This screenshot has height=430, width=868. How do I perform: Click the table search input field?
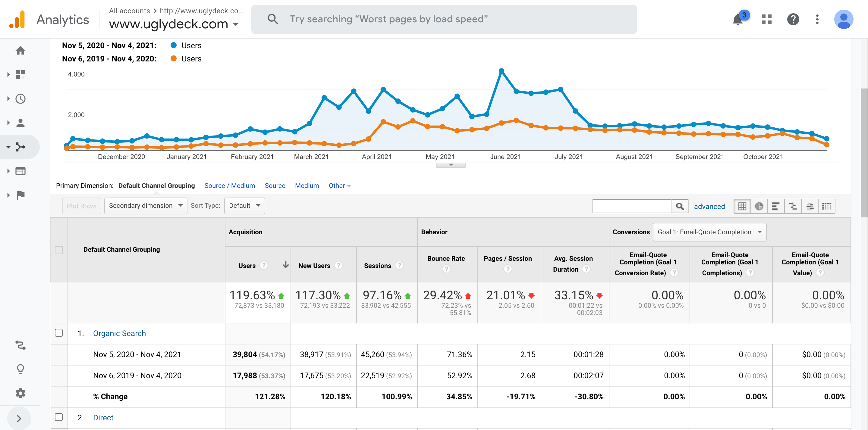pyautogui.click(x=632, y=206)
